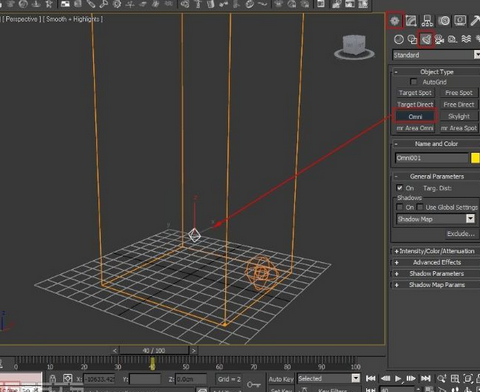Enable the Shadows On checkbox
Image resolution: width=480 pixels, height=392 pixels.
pyautogui.click(x=400, y=207)
